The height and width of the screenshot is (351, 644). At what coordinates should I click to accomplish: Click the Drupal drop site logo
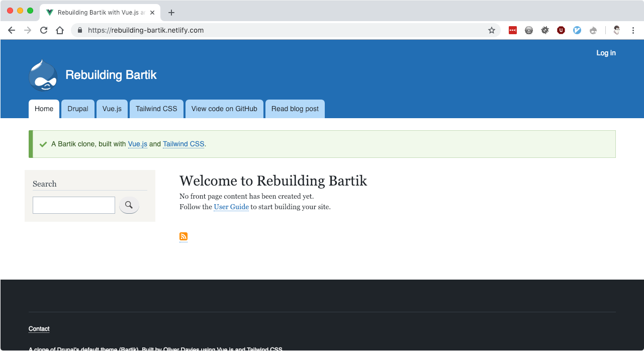pyautogui.click(x=43, y=75)
